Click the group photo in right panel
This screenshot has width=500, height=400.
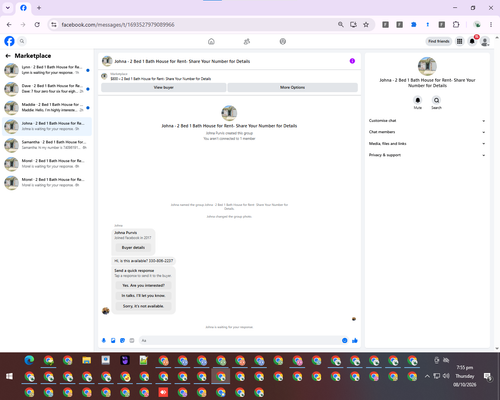pyautogui.click(x=427, y=66)
